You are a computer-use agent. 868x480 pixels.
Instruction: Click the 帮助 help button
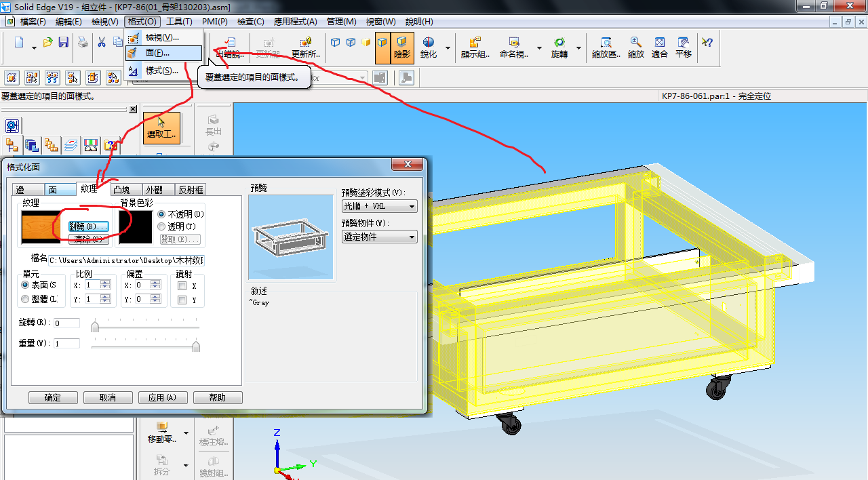click(218, 398)
